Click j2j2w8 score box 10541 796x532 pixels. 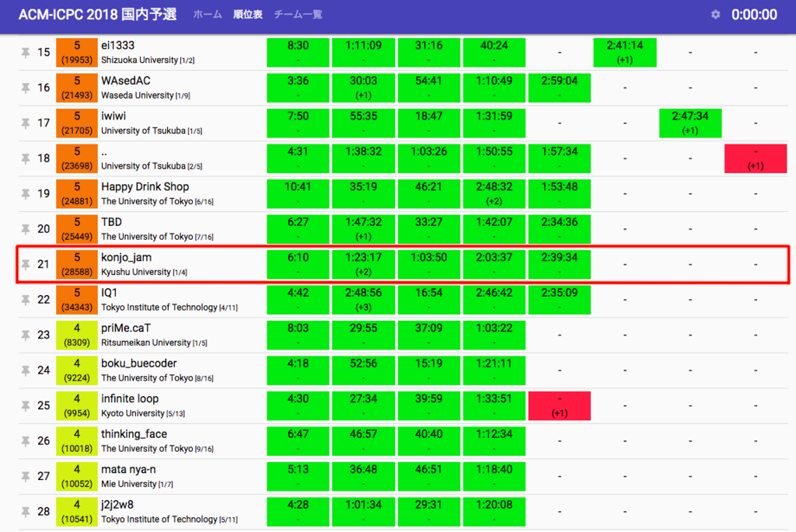pos(77,512)
